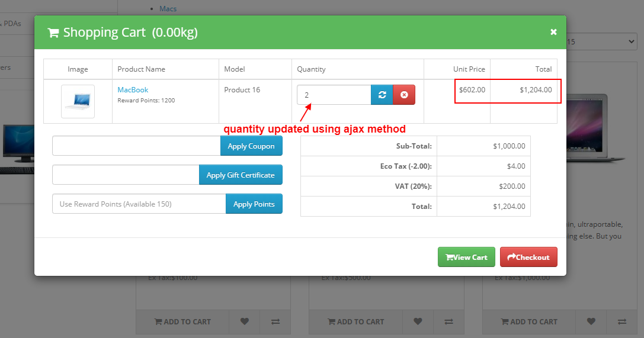Focus the quantity input field showing 2
Image resolution: width=644 pixels, height=338 pixels.
[x=334, y=95]
